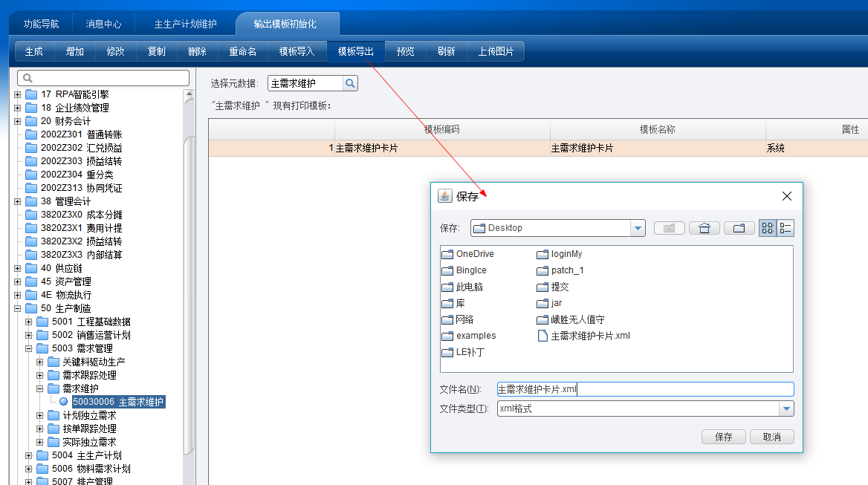
Task: Click the 模板编码 column header
Action: point(442,129)
